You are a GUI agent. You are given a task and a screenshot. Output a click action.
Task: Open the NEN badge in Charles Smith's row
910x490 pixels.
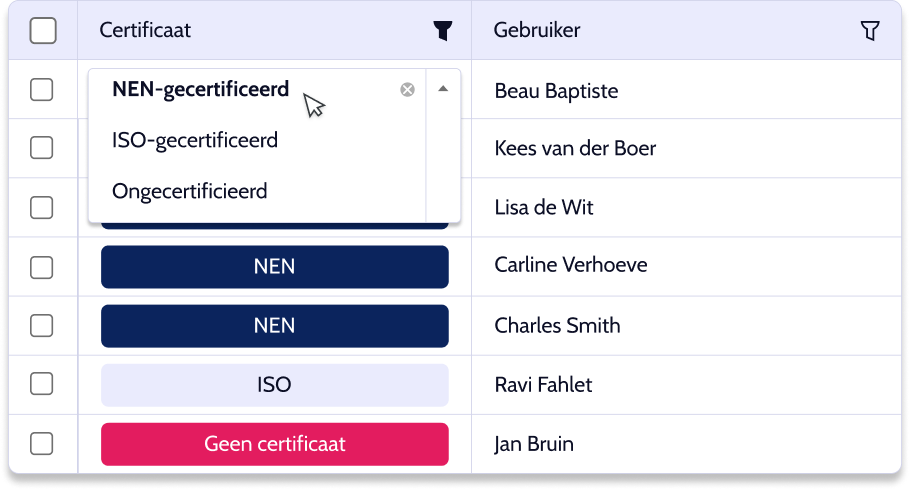pos(274,326)
